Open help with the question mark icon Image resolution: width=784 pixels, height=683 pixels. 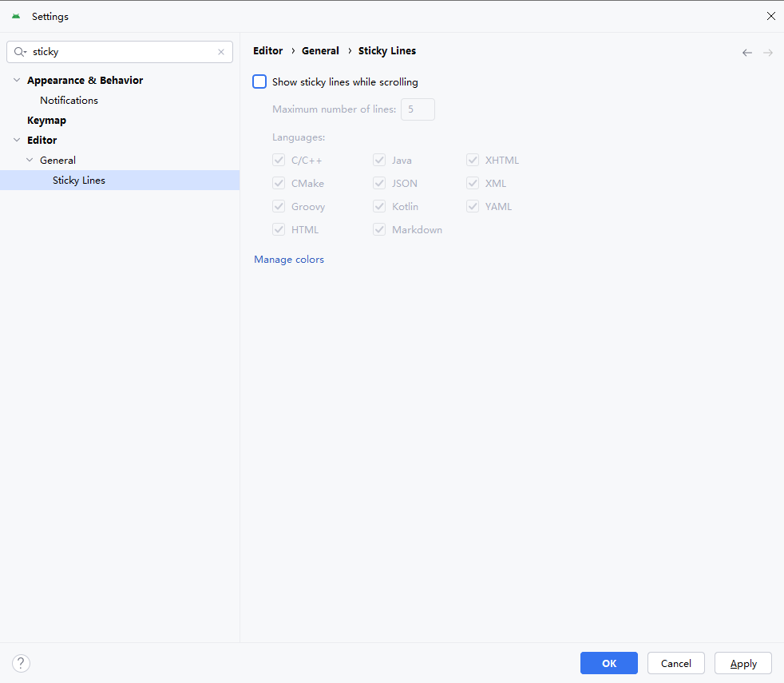(21, 664)
